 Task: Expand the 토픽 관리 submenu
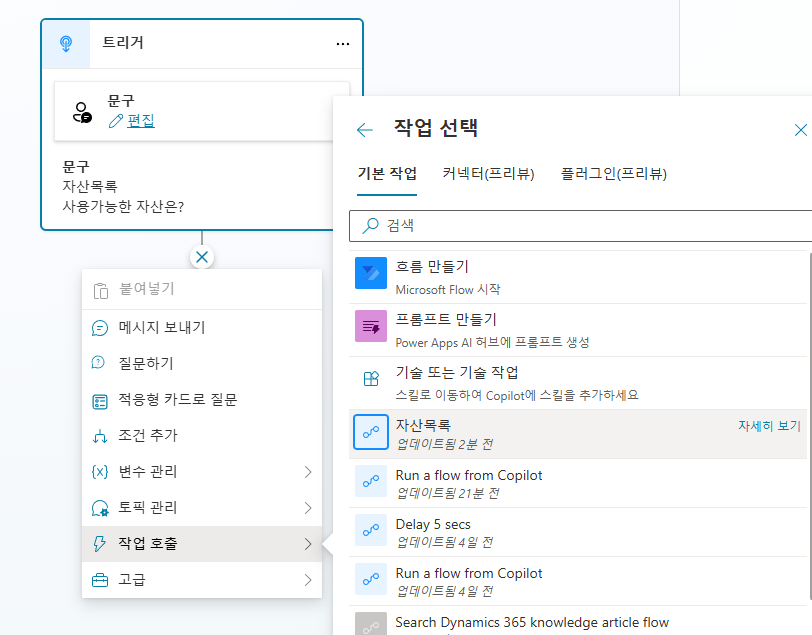(x=202, y=507)
